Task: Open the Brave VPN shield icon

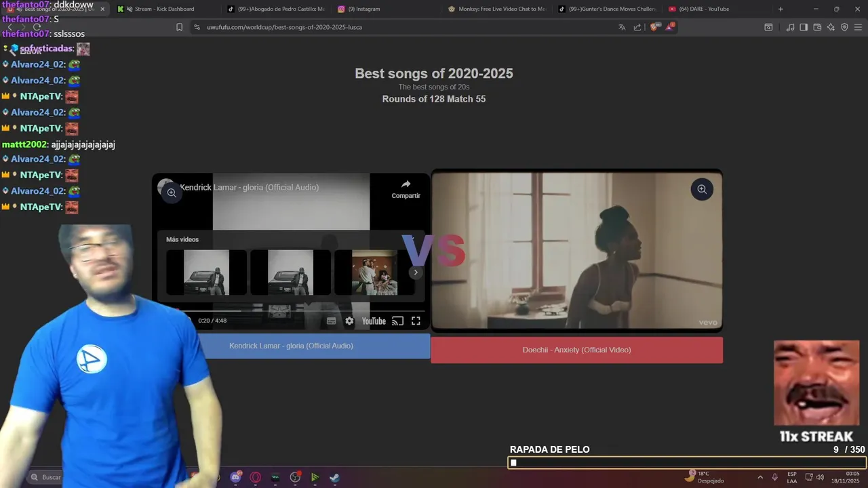Action: [x=844, y=27]
